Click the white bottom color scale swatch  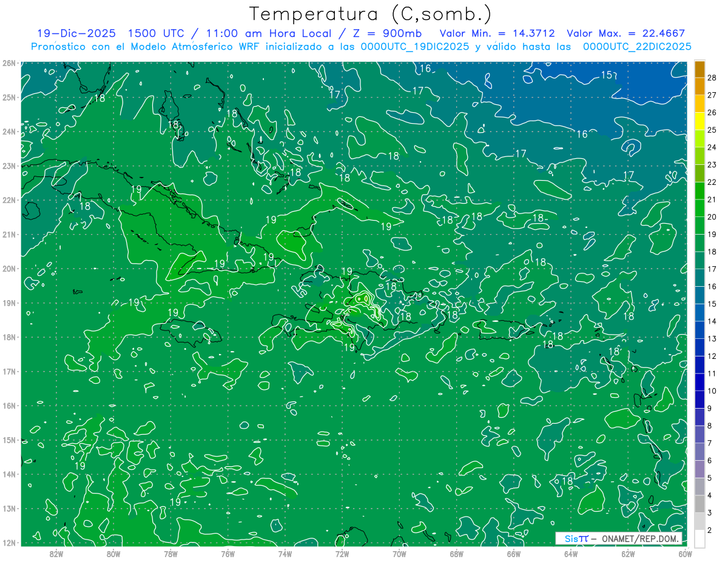(x=699, y=538)
